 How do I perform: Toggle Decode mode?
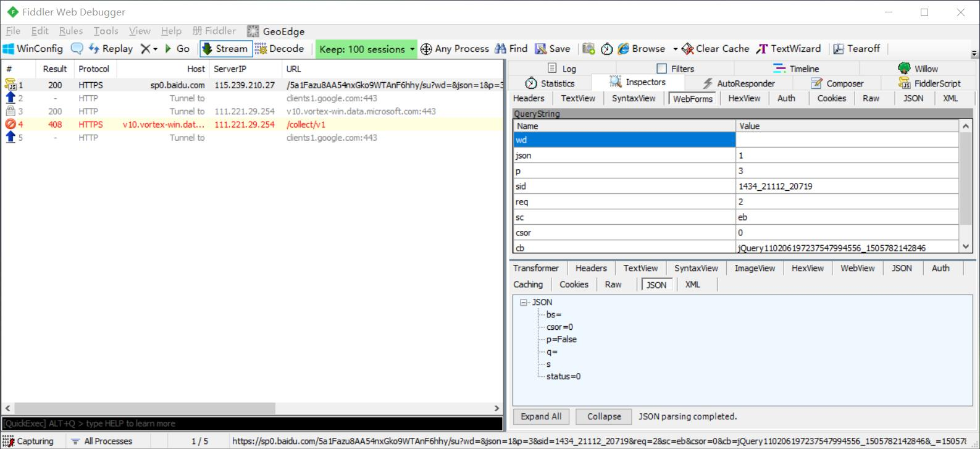(279, 49)
